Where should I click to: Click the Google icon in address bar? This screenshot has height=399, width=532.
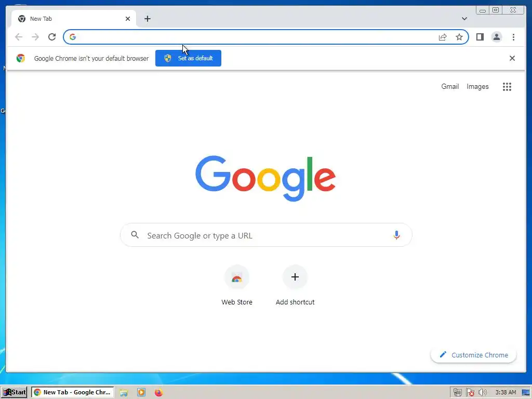point(73,37)
